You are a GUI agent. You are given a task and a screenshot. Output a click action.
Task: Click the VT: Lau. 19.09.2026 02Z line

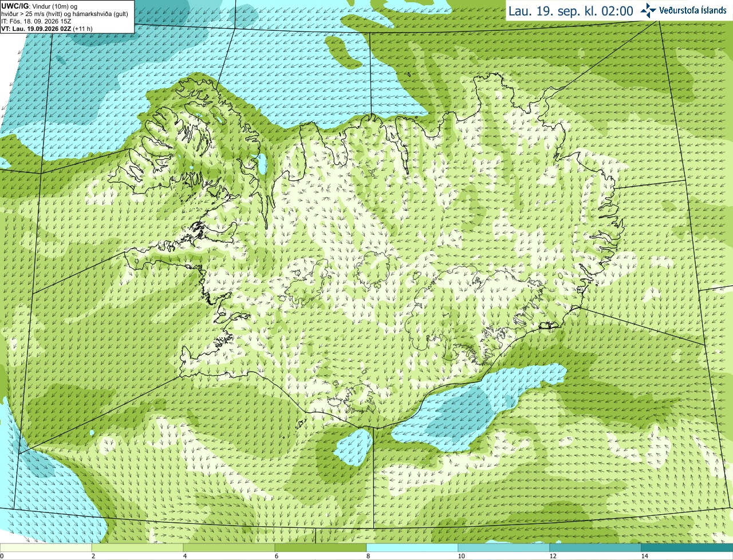coord(47,28)
